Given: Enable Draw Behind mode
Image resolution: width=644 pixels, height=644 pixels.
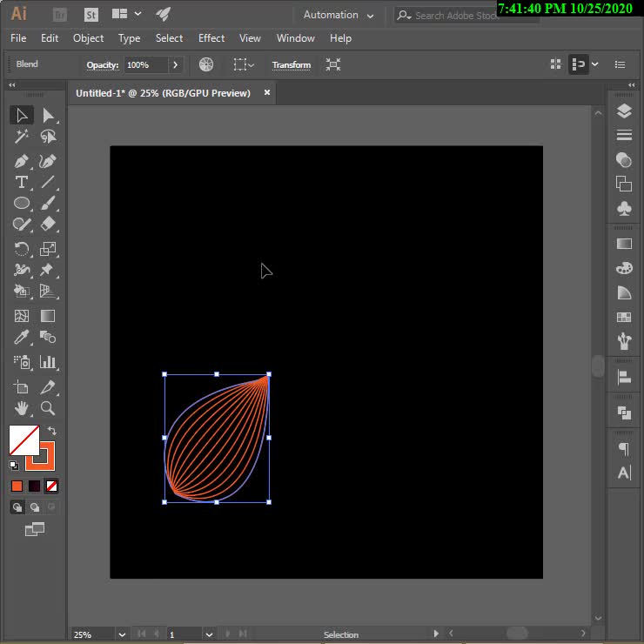Looking at the screenshot, I should (x=35, y=507).
